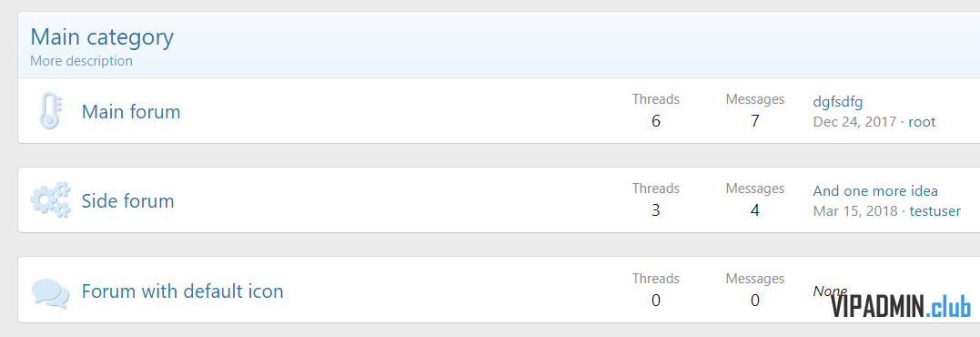Image resolution: width=980 pixels, height=337 pixels.
Task: Open Forum with default icon link
Action: coord(183,291)
